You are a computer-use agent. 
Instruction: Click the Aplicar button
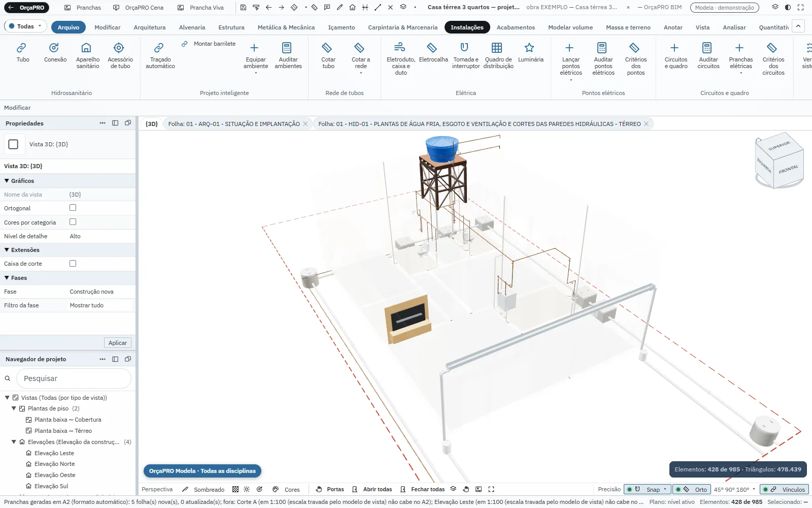pos(118,343)
